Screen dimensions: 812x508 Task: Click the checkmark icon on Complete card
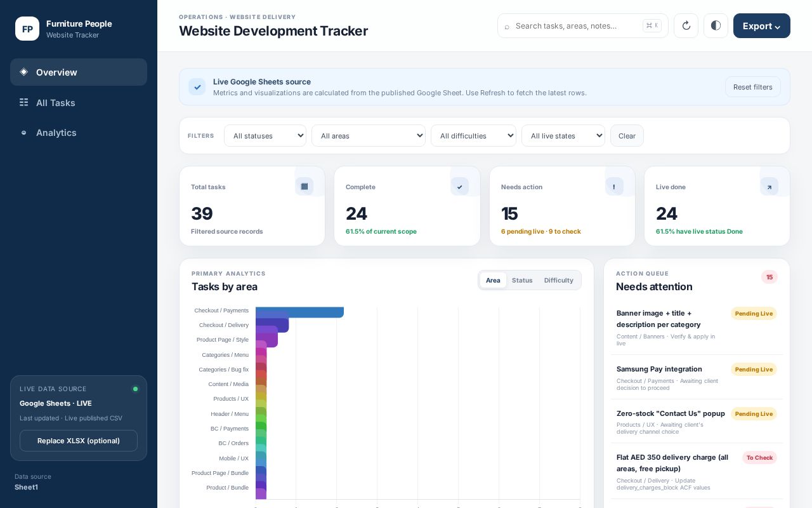coord(459,187)
